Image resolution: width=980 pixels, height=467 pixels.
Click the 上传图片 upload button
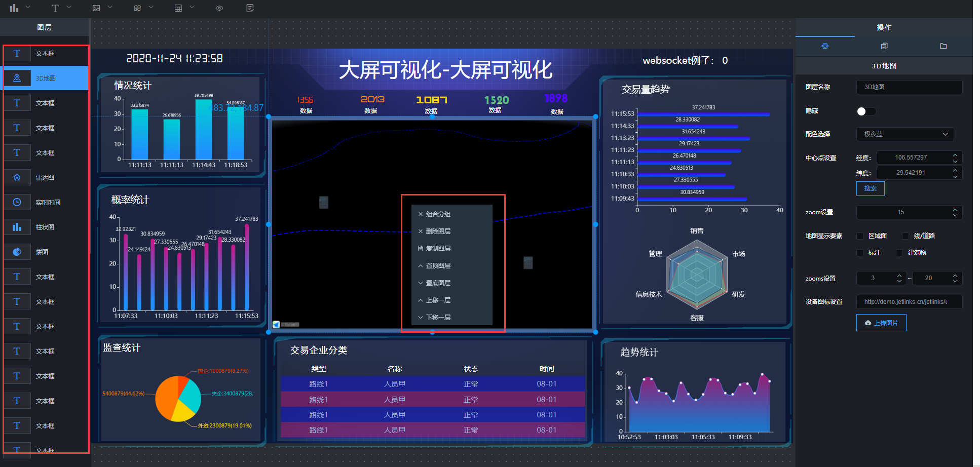(x=881, y=323)
